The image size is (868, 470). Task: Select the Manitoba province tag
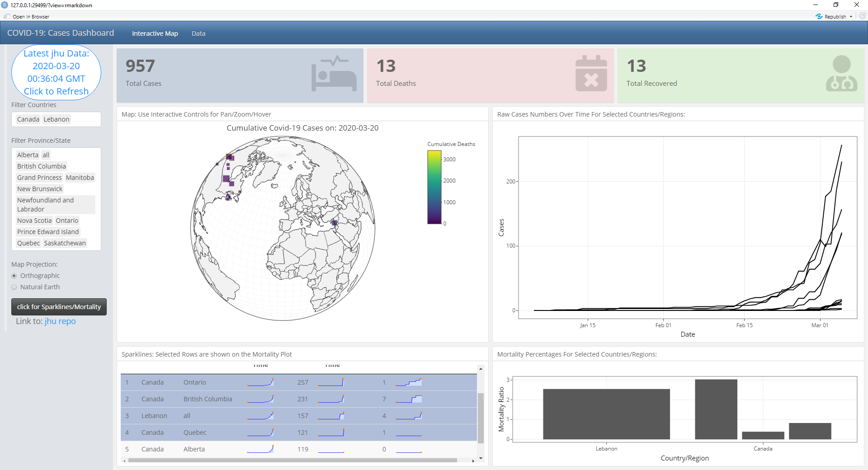[80, 178]
